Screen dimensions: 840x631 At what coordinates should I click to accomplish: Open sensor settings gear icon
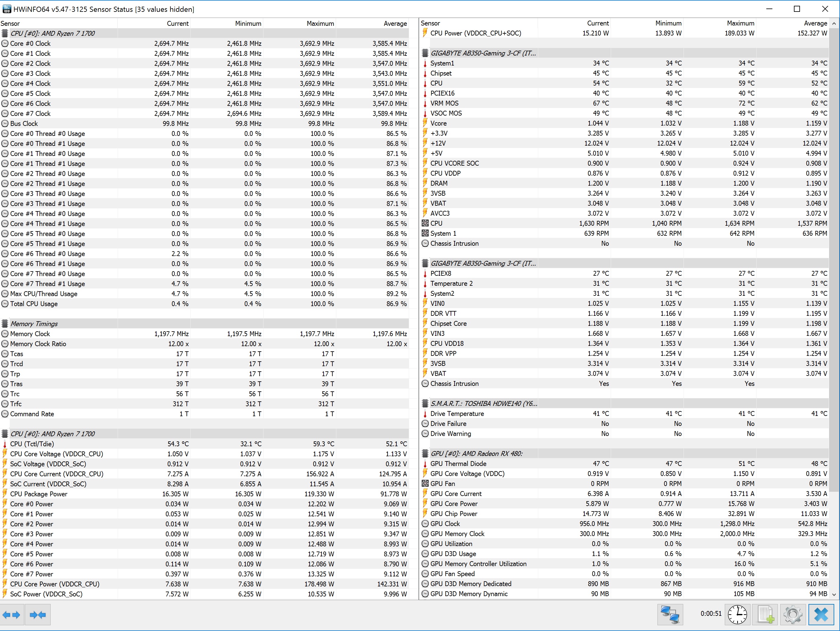(793, 614)
